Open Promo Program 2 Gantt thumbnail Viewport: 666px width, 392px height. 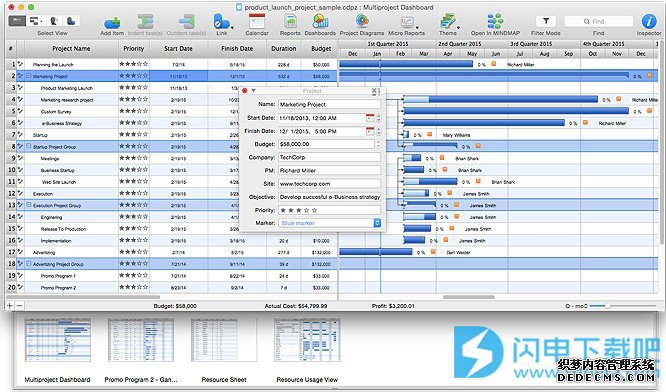(x=141, y=340)
